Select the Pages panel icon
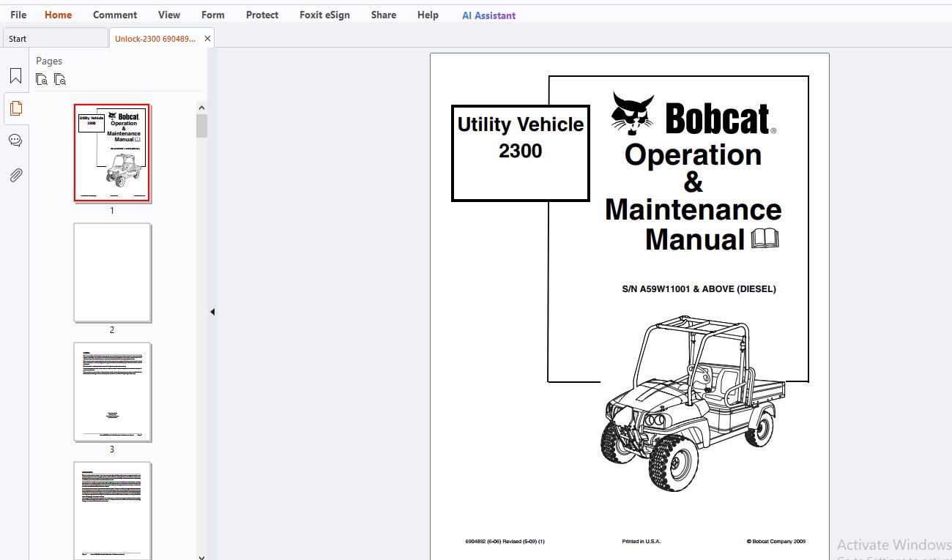952x560 pixels. (x=15, y=108)
